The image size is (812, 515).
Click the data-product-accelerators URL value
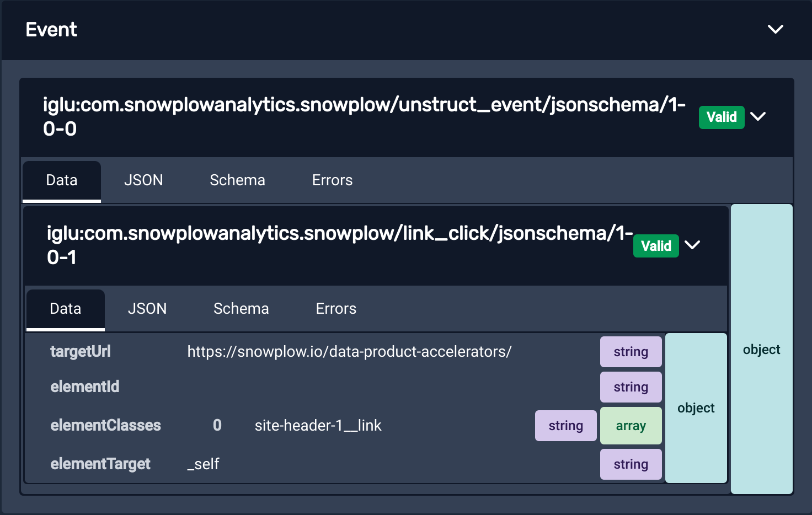[350, 351]
